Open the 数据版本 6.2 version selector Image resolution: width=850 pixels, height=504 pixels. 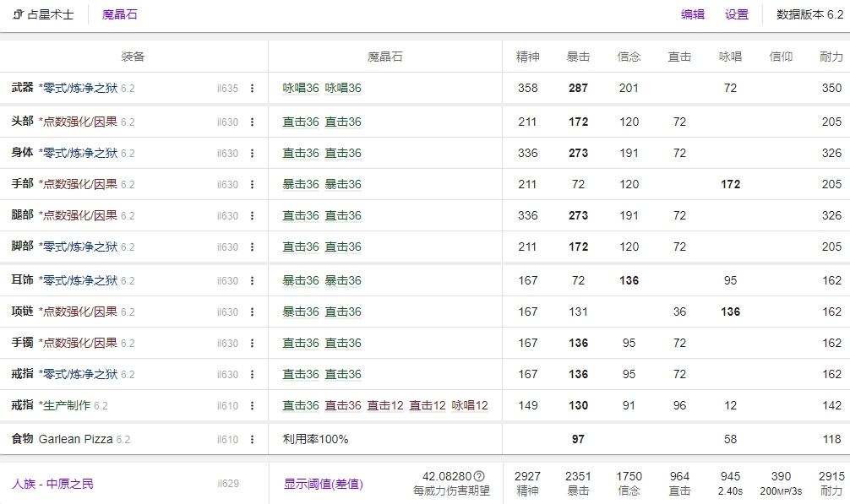click(x=809, y=14)
